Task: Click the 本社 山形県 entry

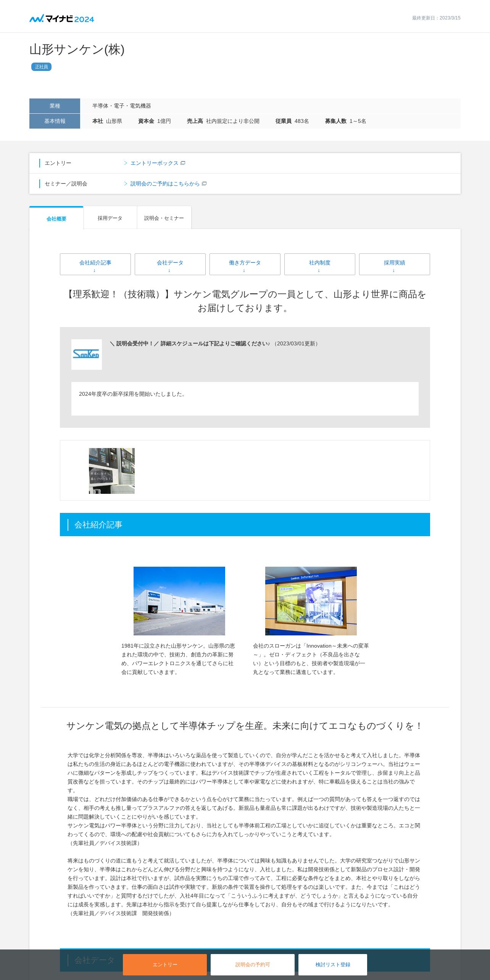Action: pyautogui.click(x=107, y=121)
